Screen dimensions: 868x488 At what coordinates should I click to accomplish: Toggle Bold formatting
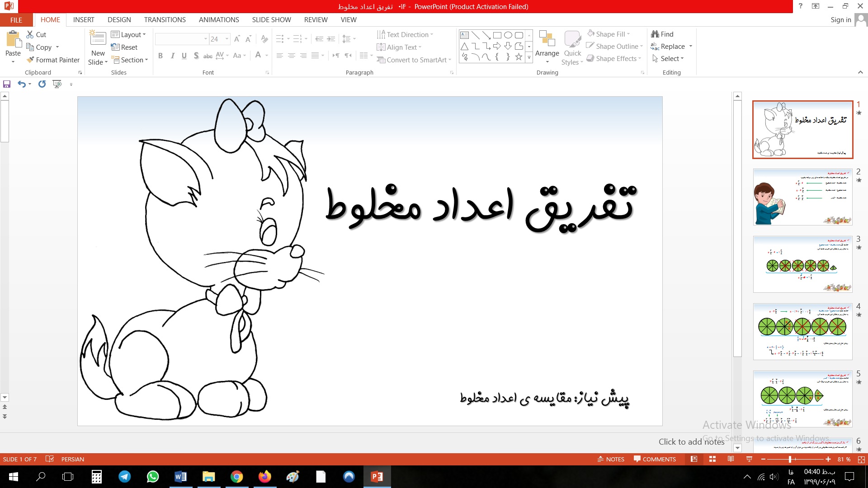click(x=160, y=56)
